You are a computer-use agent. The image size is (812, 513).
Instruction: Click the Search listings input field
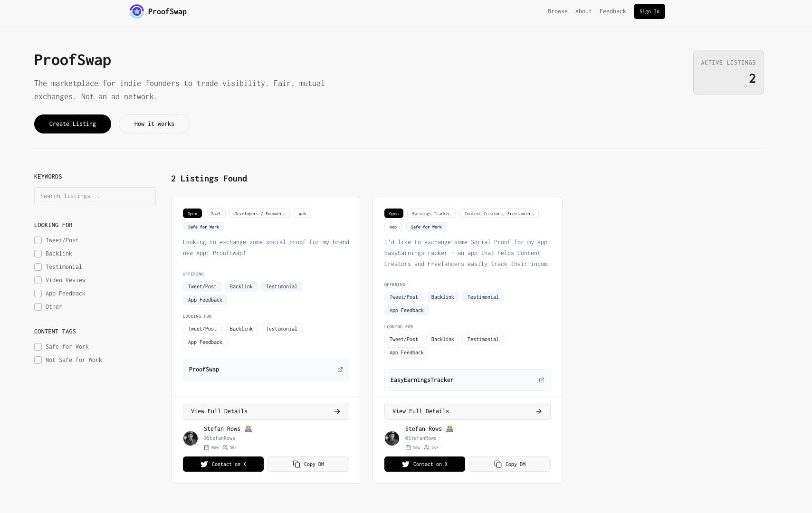(x=95, y=196)
